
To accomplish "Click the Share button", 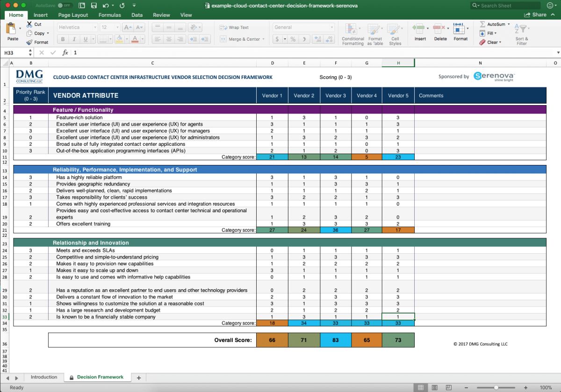I will [x=535, y=15].
